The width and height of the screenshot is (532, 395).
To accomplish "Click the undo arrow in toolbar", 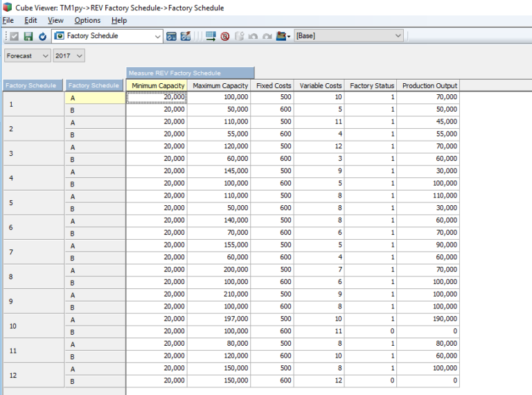I will [x=253, y=36].
